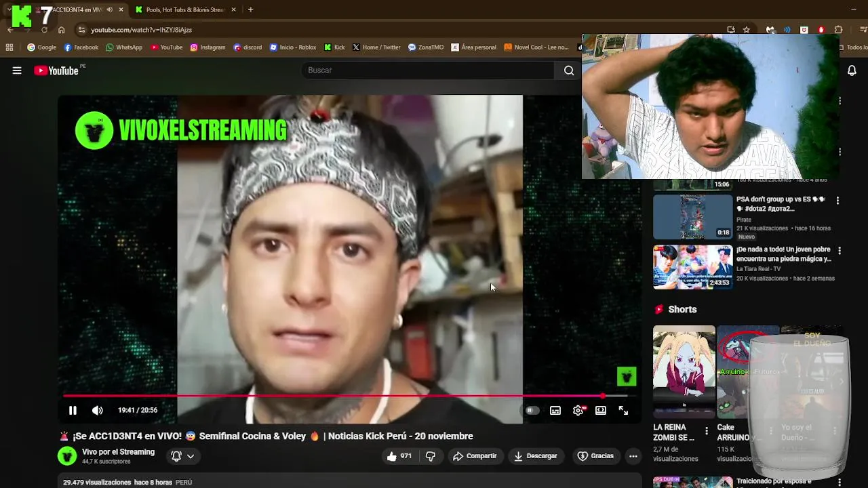Image resolution: width=868 pixels, height=488 pixels.
Task: Click the search magnifier button
Action: 569,70
